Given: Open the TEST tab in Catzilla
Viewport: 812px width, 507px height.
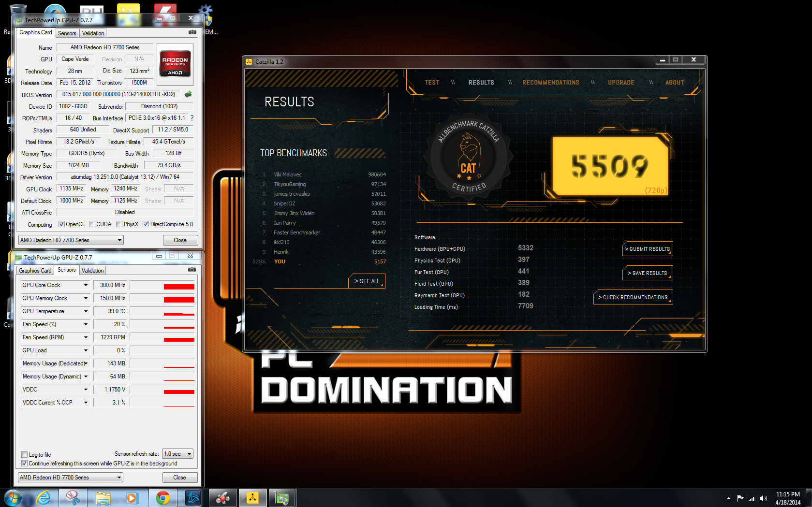Looking at the screenshot, I should 432,83.
